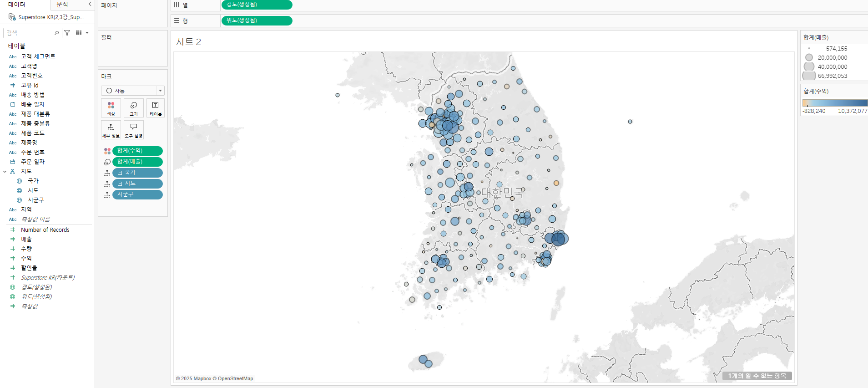Select the 경도(생성됨) pill on the columns shelf
The image size is (868, 388).
pos(257,5)
